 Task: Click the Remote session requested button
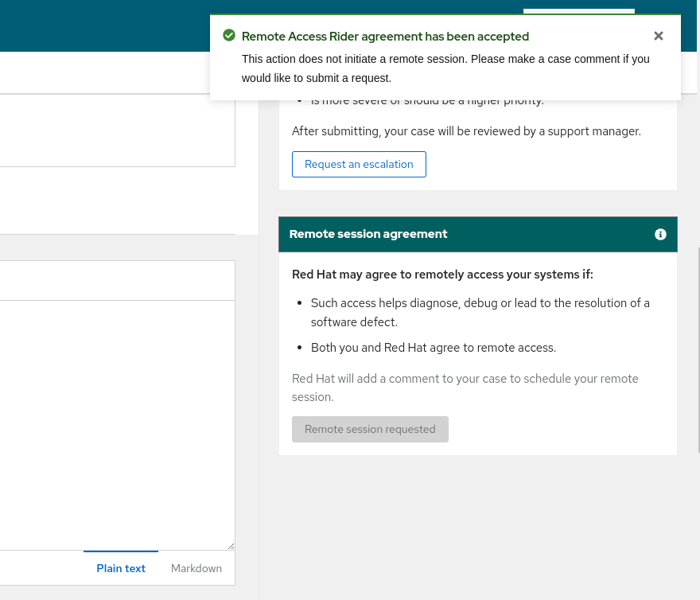(x=370, y=429)
